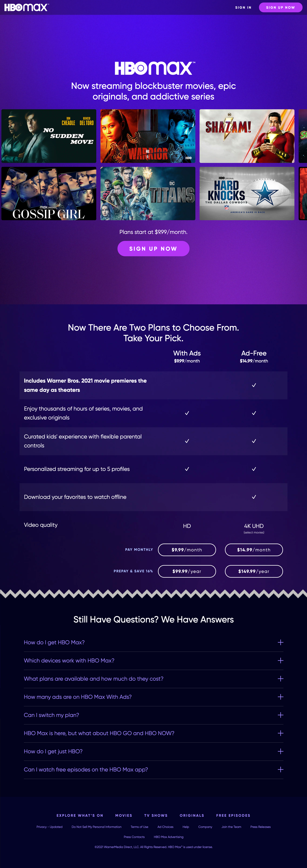This screenshot has height=868, width=307.
Task: Choose the $9.99/month With Ads plan button
Action: (x=187, y=550)
